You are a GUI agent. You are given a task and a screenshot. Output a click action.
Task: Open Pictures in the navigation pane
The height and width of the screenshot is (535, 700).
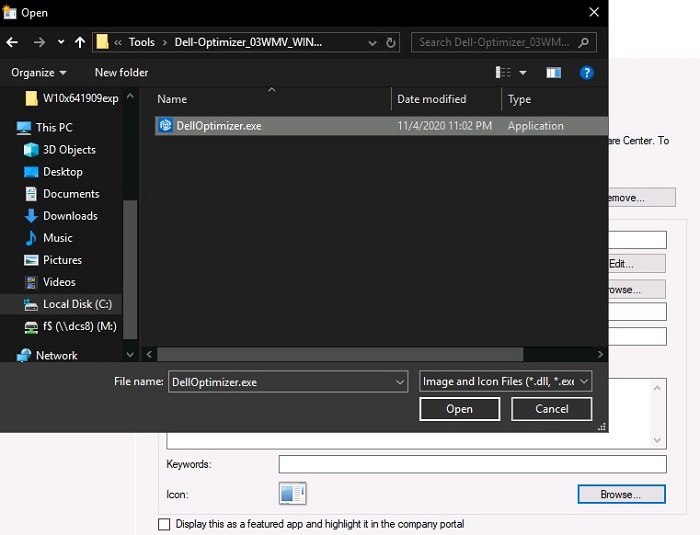(x=53, y=260)
